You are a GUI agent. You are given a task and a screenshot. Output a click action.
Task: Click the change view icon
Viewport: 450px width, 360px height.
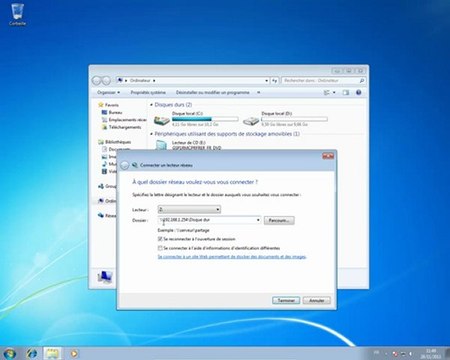[327, 93]
